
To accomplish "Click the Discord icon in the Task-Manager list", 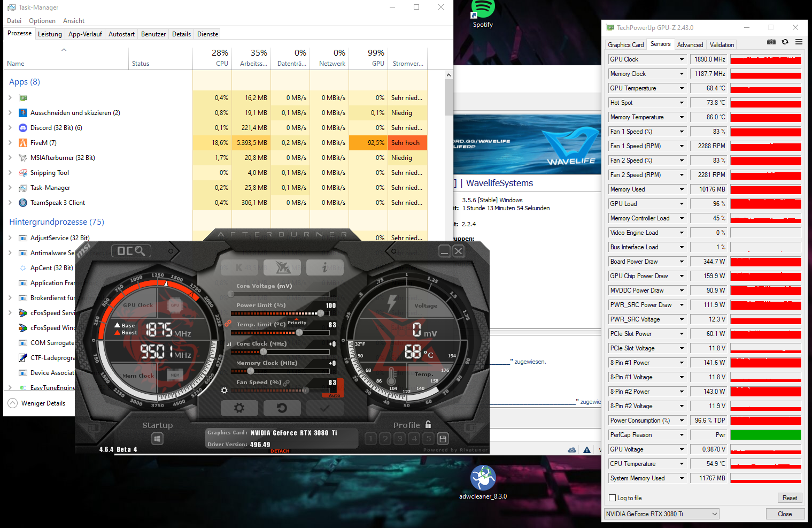I will 23,128.
